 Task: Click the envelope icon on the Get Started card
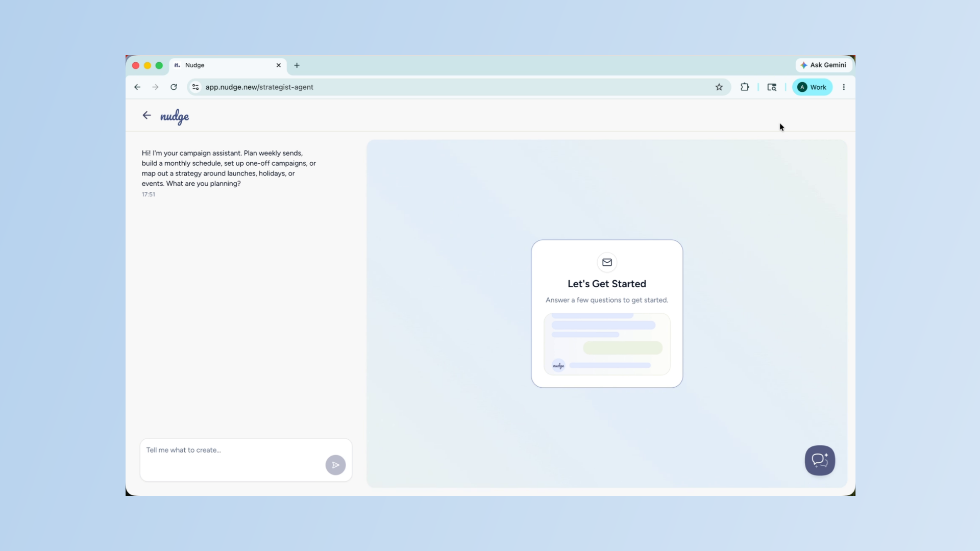coord(607,262)
